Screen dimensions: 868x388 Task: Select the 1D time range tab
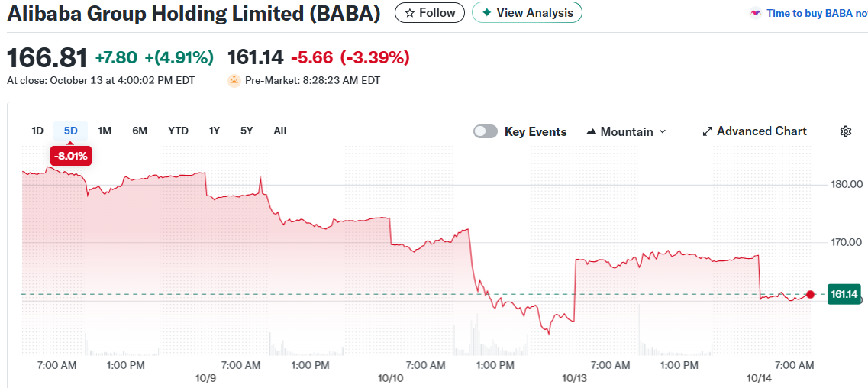tap(37, 131)
